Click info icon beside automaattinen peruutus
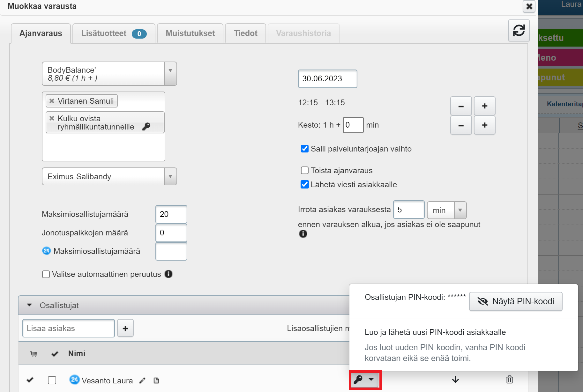 pyautogui.click(x=168, y=274)
